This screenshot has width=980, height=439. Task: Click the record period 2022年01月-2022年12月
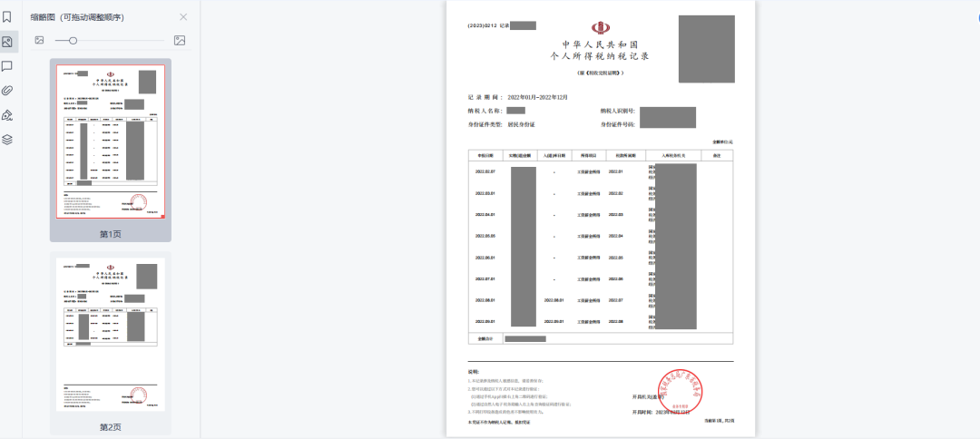[537, 97]
